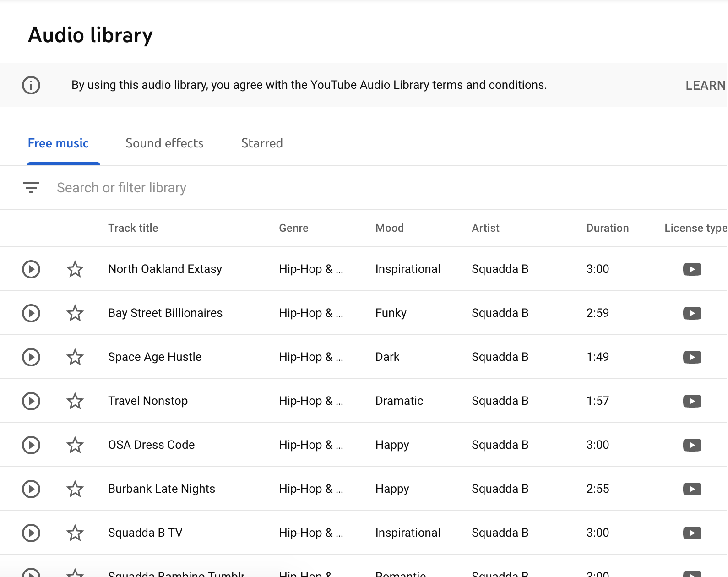Click Squadda B artist in Travel Nonstop row
Image resolution: width=728 pixels, height=577 pixels.
click(500, 401)
